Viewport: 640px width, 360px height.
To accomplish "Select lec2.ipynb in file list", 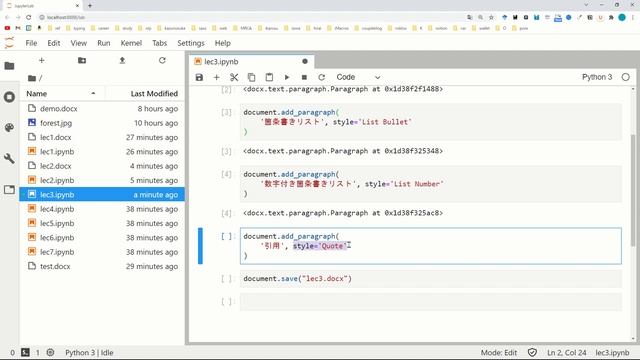I will coord(102,180).
